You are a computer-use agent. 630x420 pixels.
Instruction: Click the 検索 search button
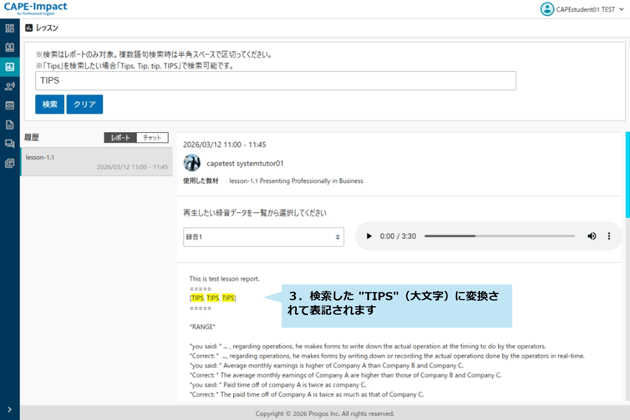[49, 104]
